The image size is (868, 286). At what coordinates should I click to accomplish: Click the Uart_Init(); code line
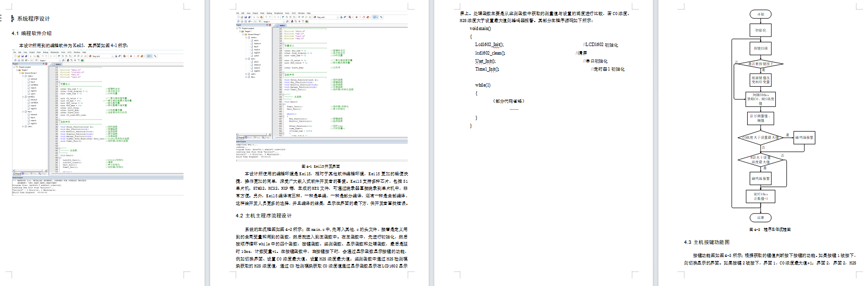click(485, 61)
